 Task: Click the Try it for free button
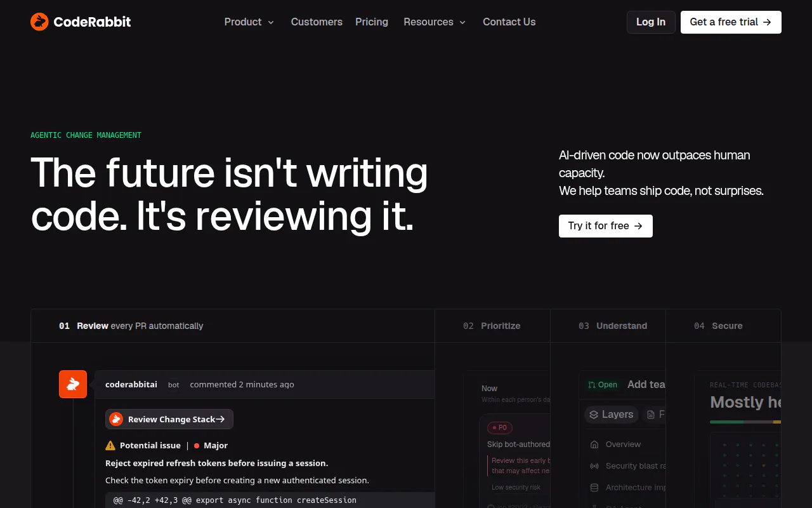(x=606, y=226)
